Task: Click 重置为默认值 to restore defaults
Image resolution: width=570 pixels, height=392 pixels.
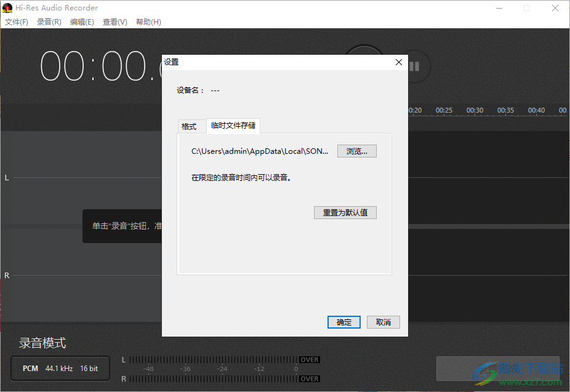Action: click(345, 212)
